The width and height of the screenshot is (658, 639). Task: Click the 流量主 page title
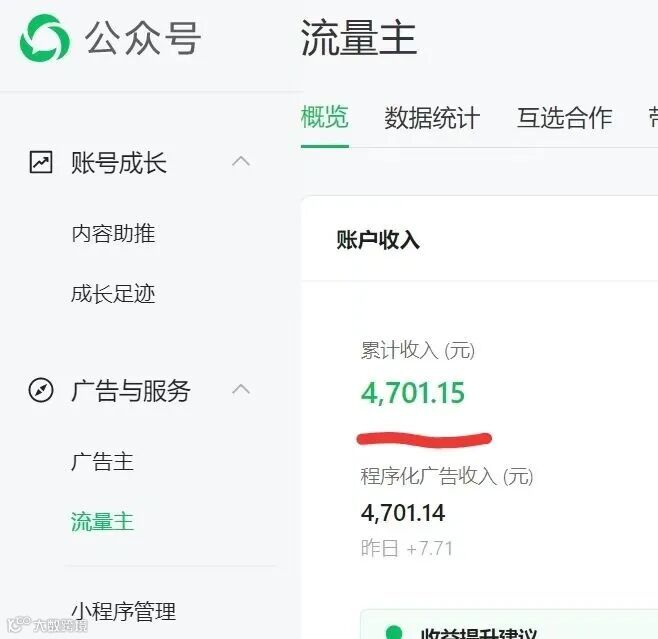coord(359,38)
